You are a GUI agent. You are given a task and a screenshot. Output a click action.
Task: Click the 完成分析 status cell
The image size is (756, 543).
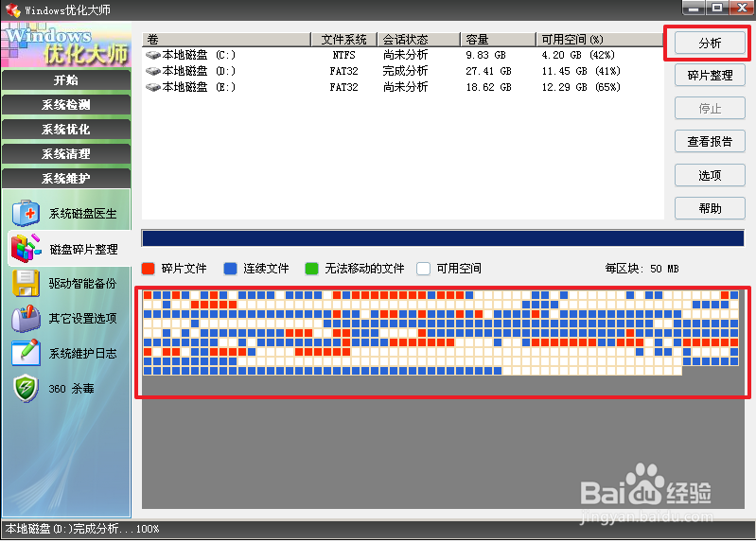(x=405, y=71)
